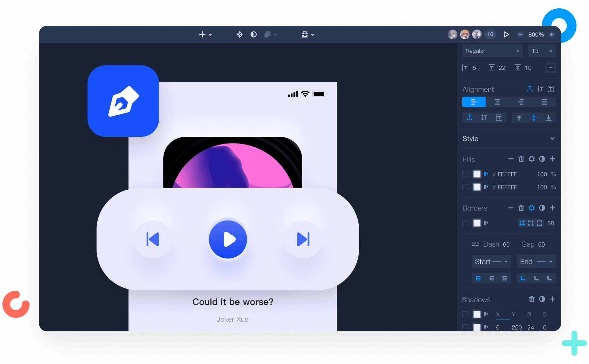The image size is (589, 364).
Task: Toggle the border checkbox
Action: click(465, 223)
